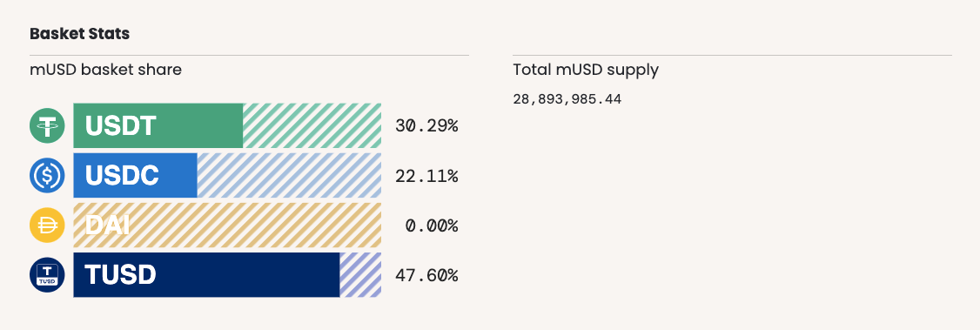Select the 28,893,985.44 supply figure
Viewport: 980px width, 330px height.
[567, 99]
